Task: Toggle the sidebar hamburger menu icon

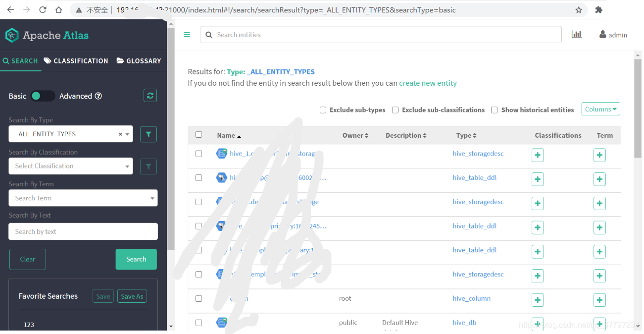Action: 187,35
